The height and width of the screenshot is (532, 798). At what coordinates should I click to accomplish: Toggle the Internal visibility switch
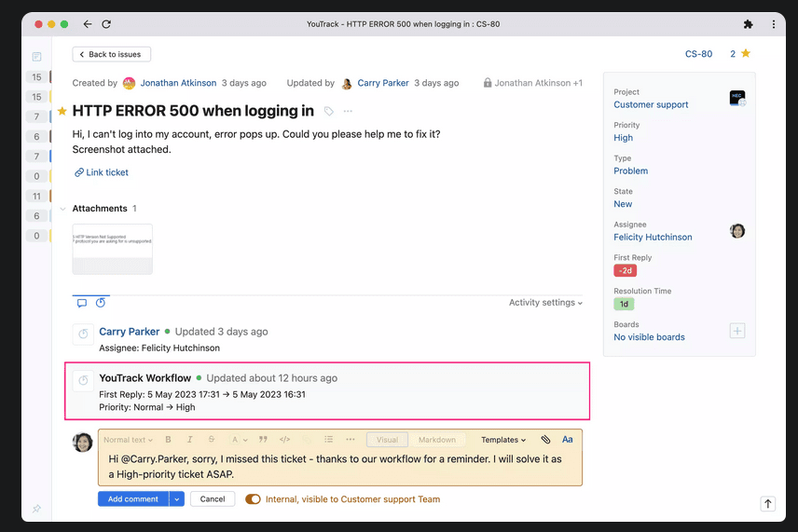pyautogui.click(x=253, y=499)
